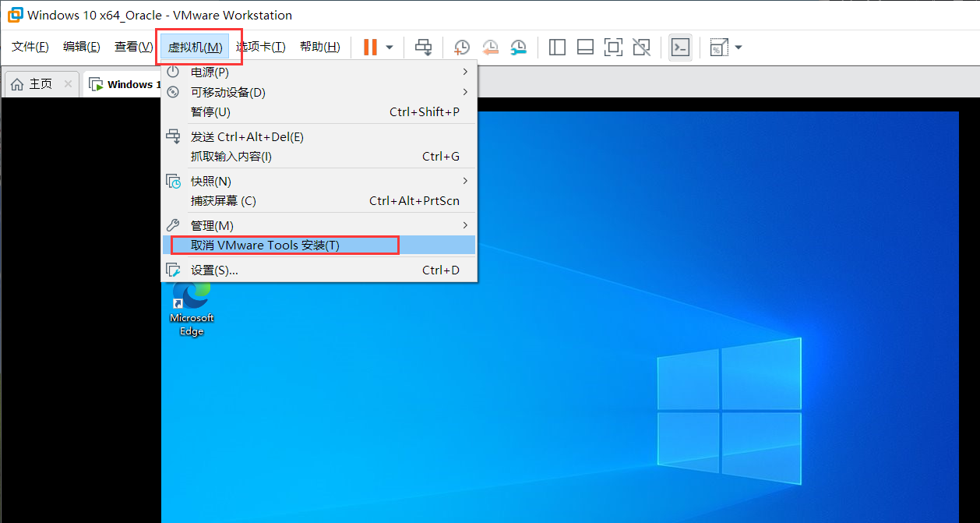Open the 编辑(E) menu
Screen dimensions: 980x523
click(x=82, y=47)
